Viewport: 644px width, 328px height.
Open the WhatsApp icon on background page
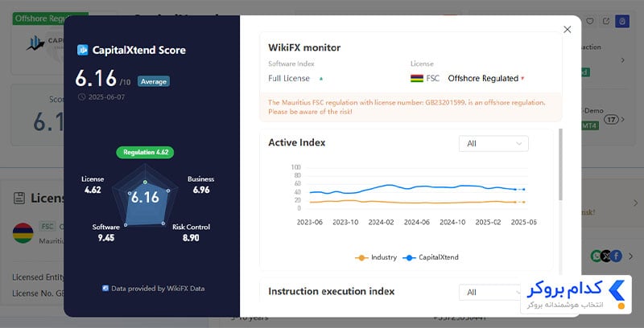point(595,256)
